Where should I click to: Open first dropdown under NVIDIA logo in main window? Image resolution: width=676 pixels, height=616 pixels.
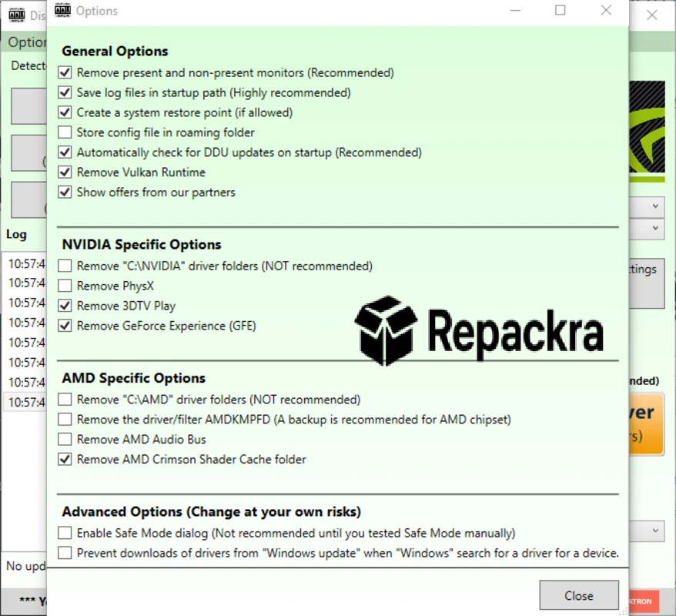click(x=647, y=206)
